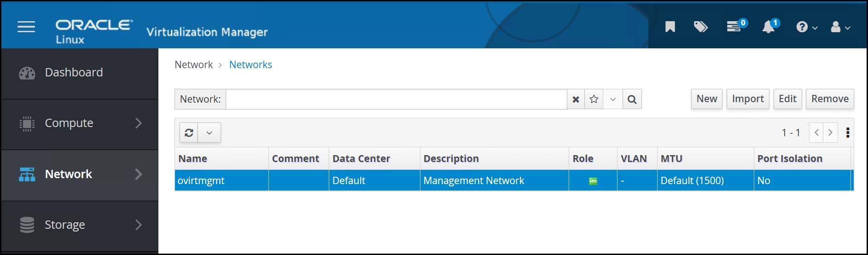868x255 pixels.
Task: Clear the search with X icon
Action: click(576, 99)
